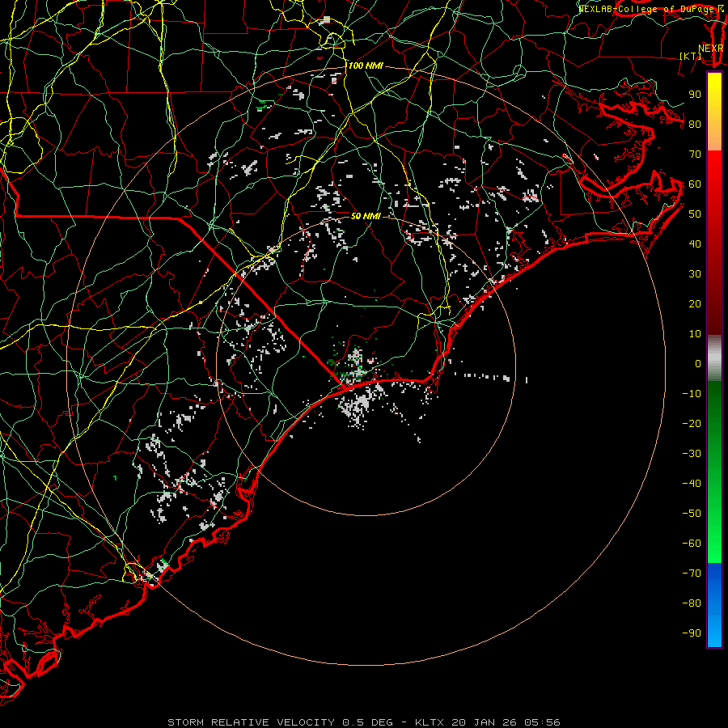The image size is (728, 728).
Task: Click the -40 value on the velocity scale
Action: coord(692,484)
